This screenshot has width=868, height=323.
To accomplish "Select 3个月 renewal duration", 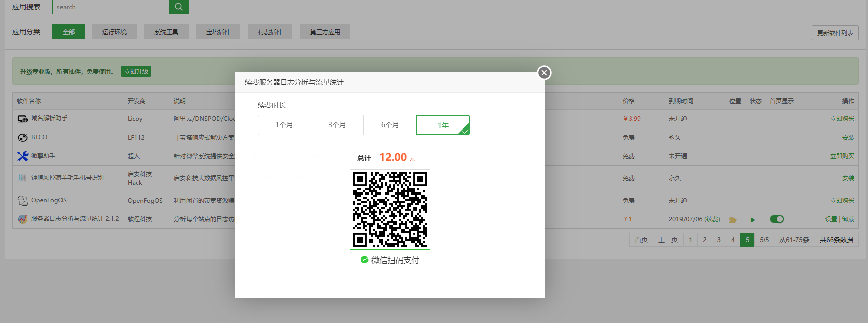I will coord(337,125).
